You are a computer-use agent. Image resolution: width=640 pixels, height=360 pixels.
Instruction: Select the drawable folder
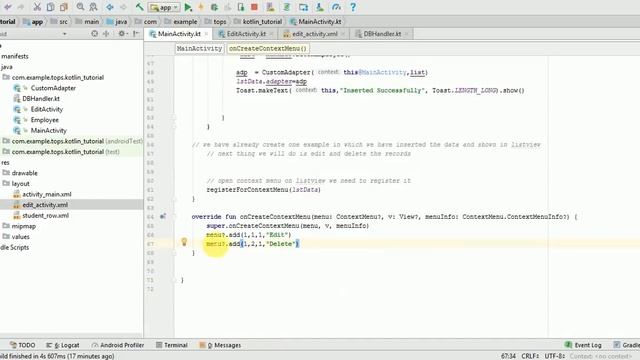click(20, 173)
